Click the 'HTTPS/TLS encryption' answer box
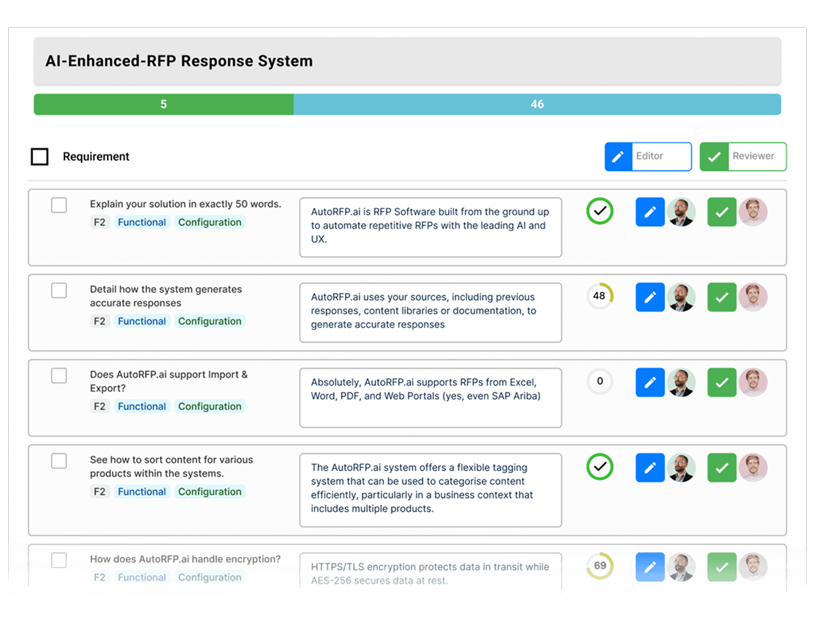This screenshot has width=815, height=644. pos(431,571)
